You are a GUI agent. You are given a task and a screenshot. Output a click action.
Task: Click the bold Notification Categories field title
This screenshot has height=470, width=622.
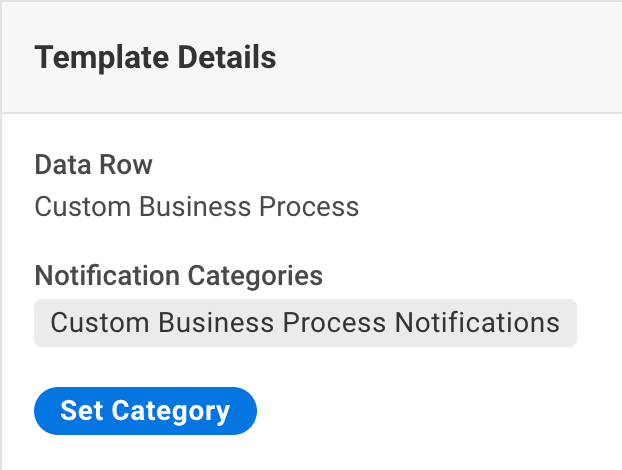tap(178, 275)
